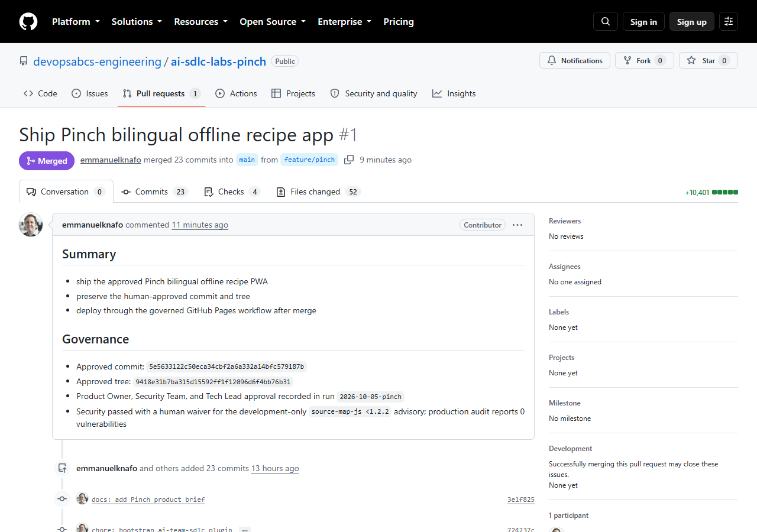The height and width of the screenshot is (532, 757).
Task: Open the Pull requests tab
Action: point(161,93)
